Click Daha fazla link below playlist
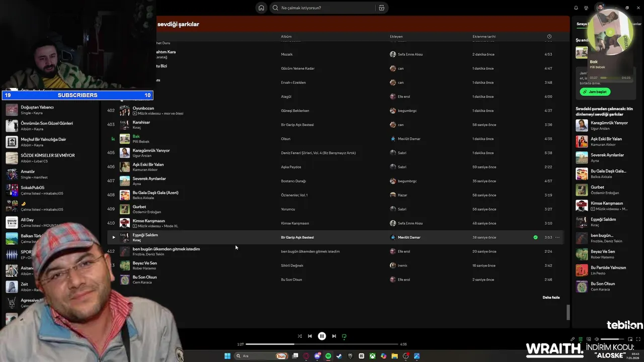This screenshot has width=644, height=362. click(551, 297)
